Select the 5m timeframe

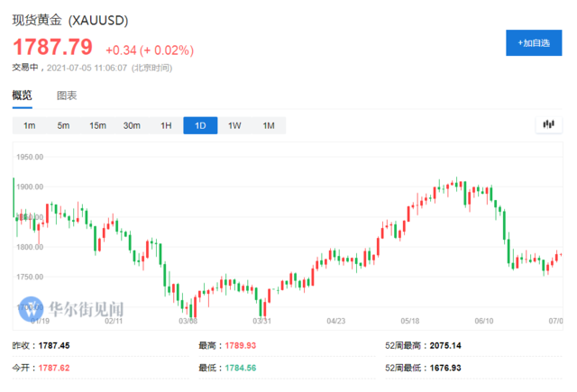63,125
